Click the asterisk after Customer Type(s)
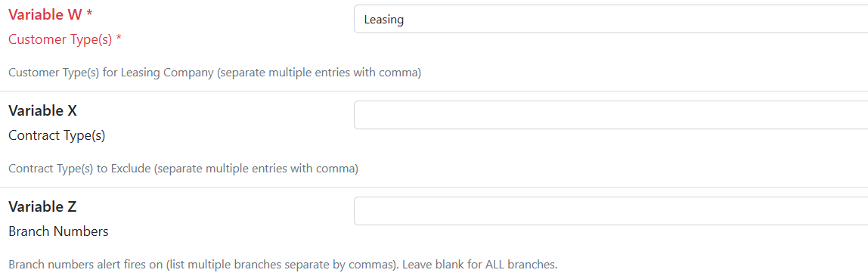The height and width of the screenshot is (276, 868). (x=119, y=39)
